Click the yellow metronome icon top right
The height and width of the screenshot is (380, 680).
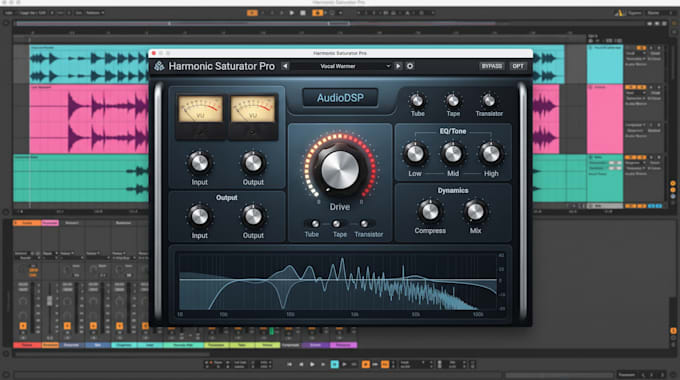(x=619, y=13)
